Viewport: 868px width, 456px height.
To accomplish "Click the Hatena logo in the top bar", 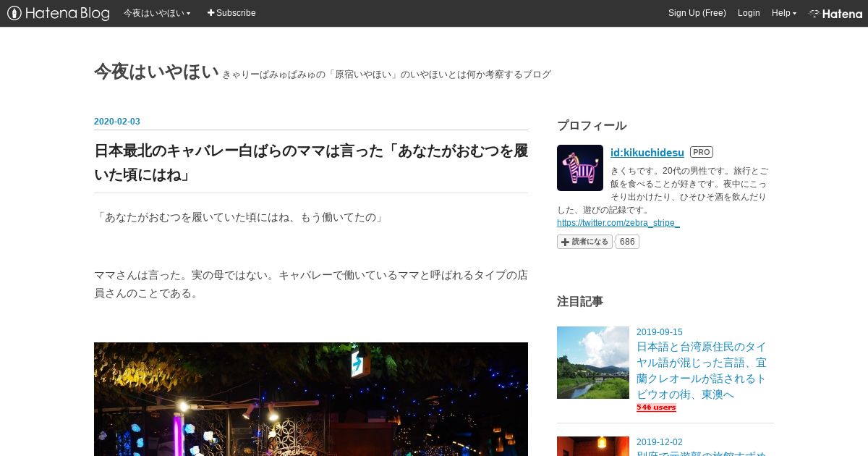I will (835, 13).
